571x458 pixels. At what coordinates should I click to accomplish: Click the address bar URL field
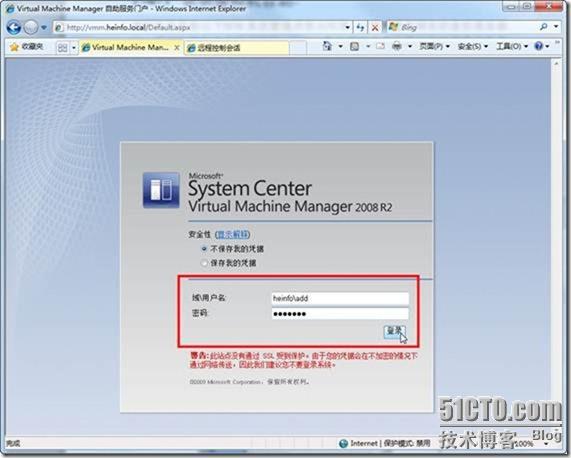[198, 27]
